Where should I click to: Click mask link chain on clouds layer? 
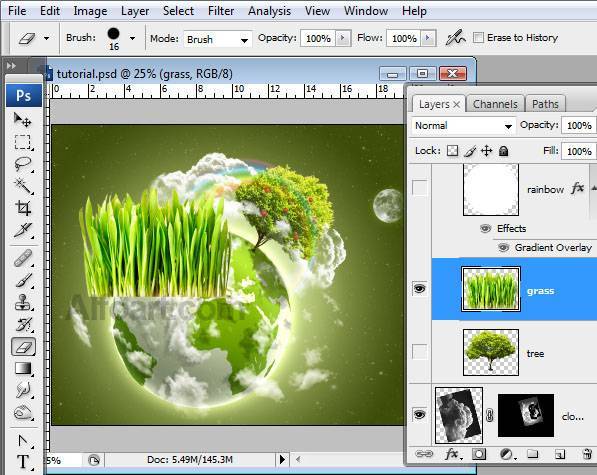point(490,415)
